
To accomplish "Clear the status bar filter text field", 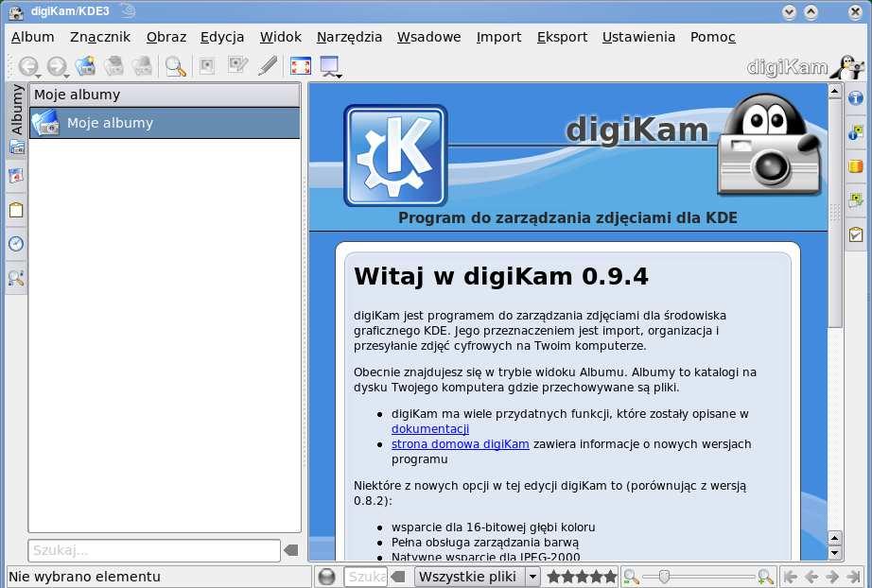I will tap(397, 577).
